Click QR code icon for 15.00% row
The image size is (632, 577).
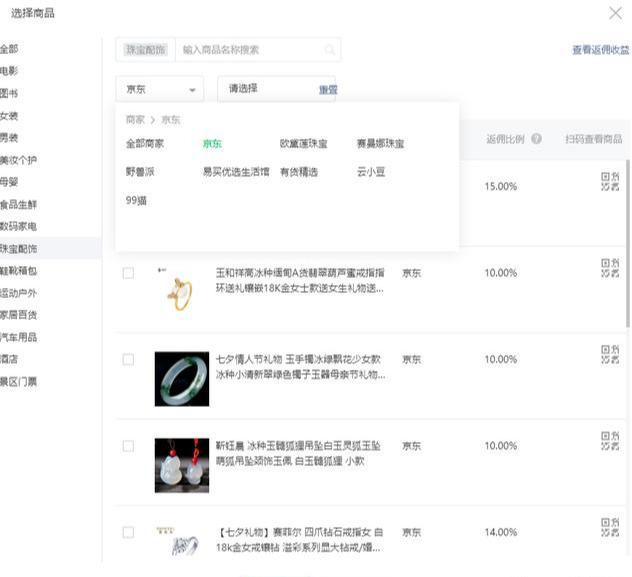(x=609, y=181)
